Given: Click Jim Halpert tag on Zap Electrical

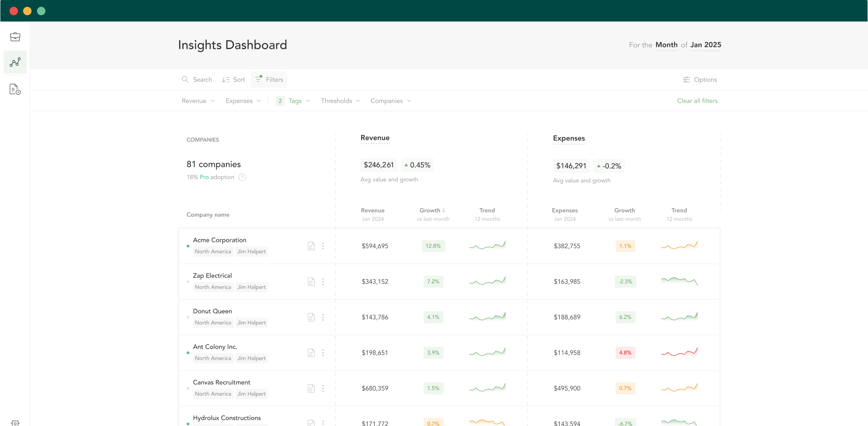Looking at the screenshot, I should point(252,287).
